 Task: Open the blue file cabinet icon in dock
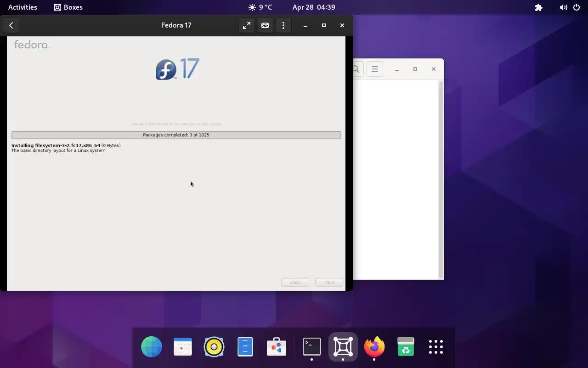(245, 347)
